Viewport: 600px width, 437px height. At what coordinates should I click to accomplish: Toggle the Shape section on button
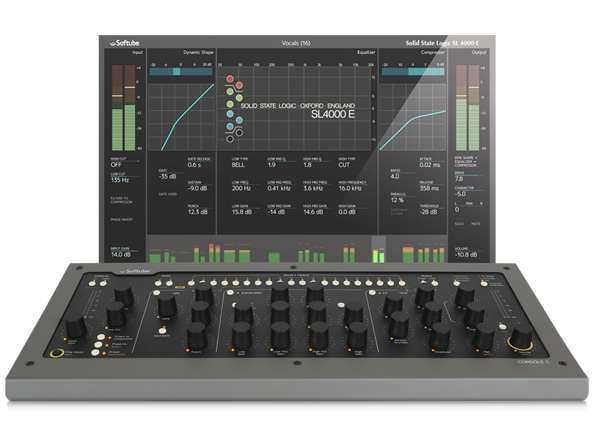157,293
